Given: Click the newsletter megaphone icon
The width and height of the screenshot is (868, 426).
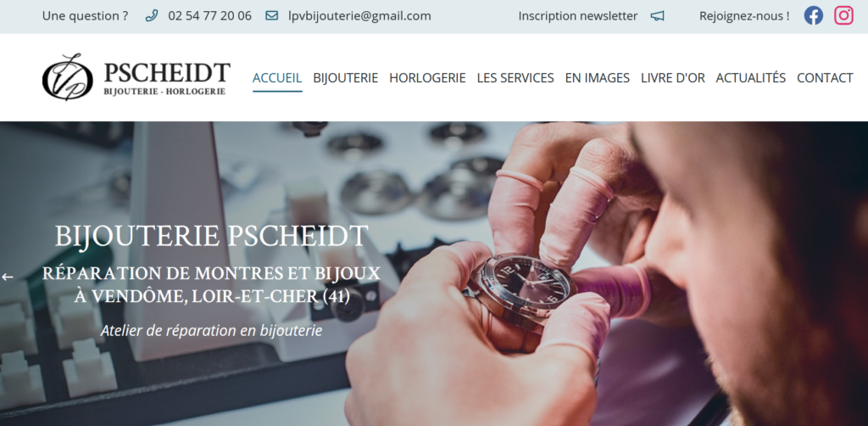Looking at the screenshot, I should tap(657, 16).
